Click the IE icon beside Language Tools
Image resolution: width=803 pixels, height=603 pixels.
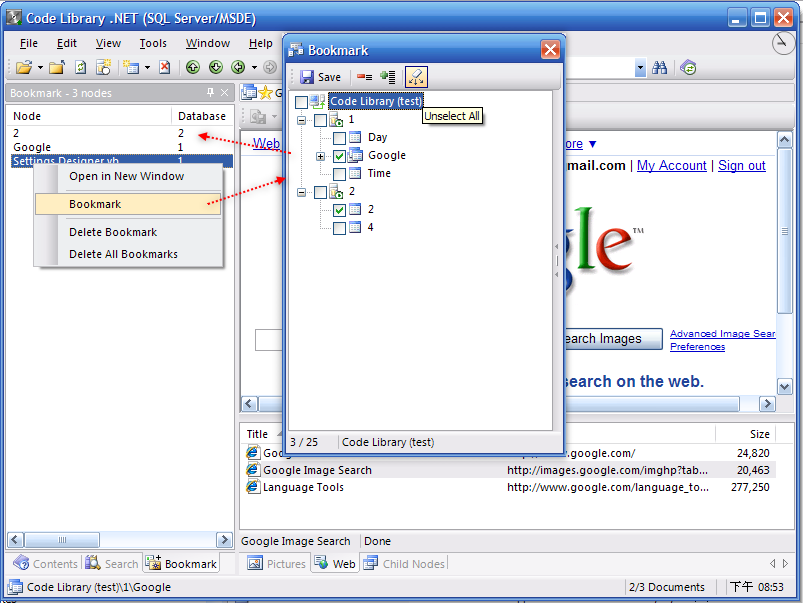pyautogui.click(x=252, y=486)
